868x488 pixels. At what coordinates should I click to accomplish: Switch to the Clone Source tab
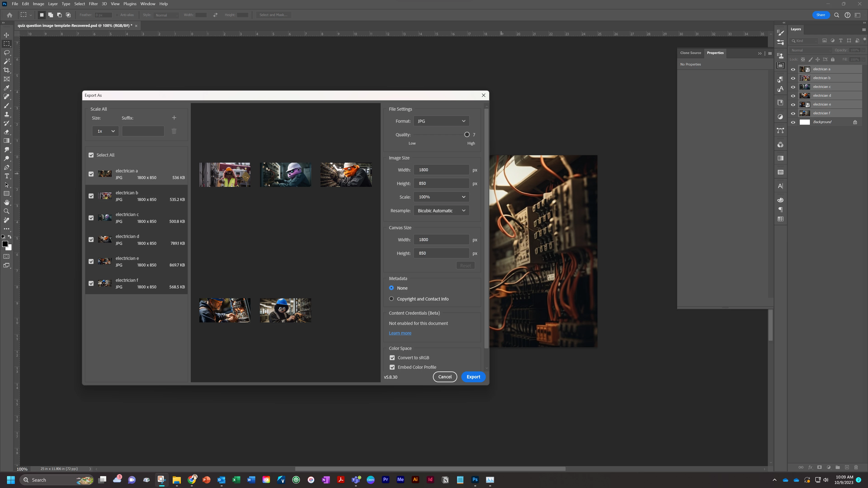690,53
